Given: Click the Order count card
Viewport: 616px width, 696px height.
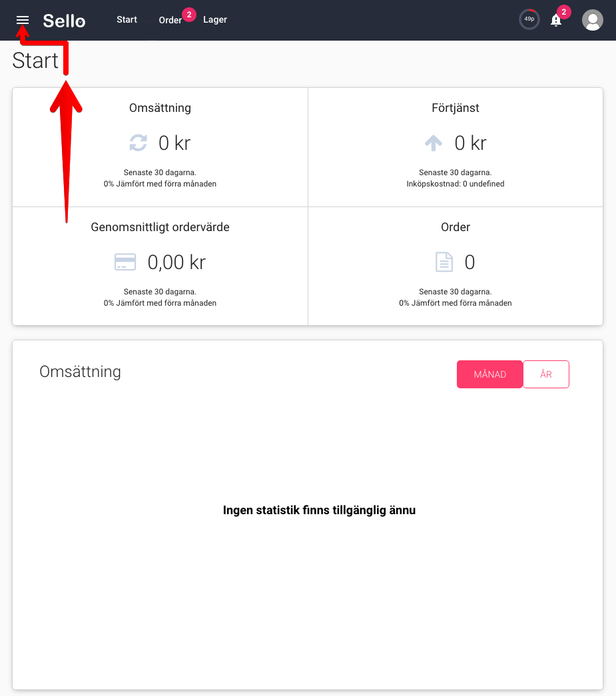Looking at the screenshot, I should pos(456,266).
